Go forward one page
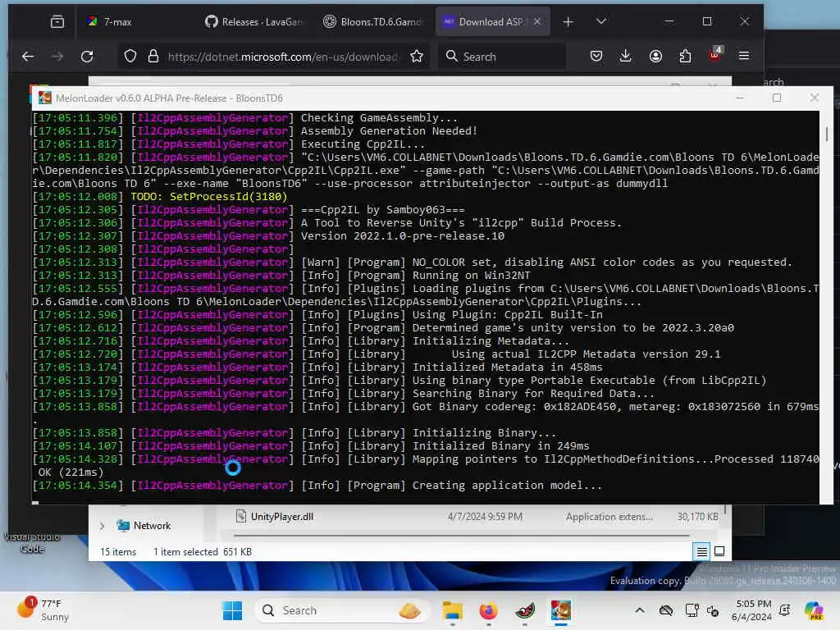Screen dimensions: 840x630 click(57, 57)
